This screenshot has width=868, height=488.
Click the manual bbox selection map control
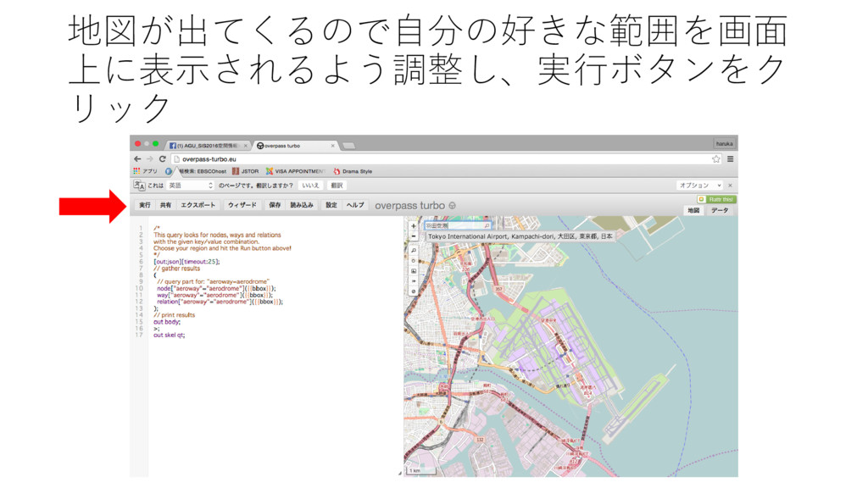pos(413,271)
